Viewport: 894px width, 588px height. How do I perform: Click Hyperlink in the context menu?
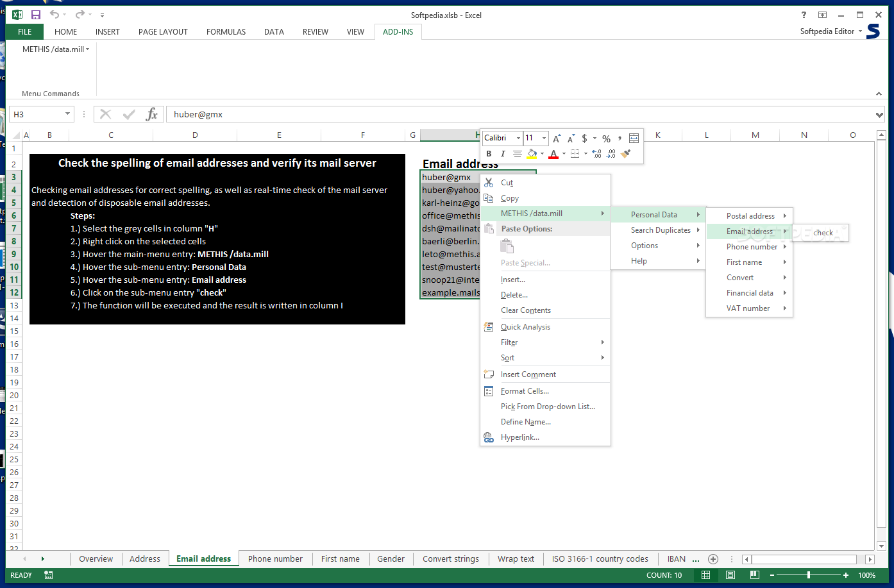tap(545, 437)
